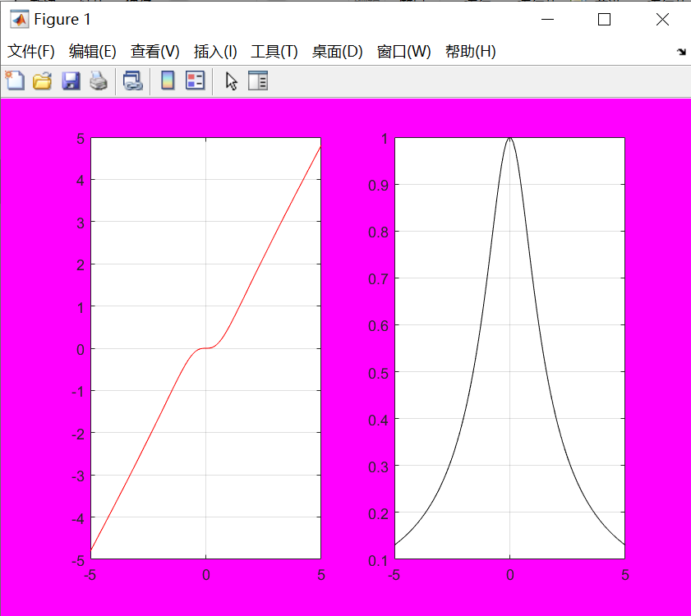Open the 插入(I) menu
691x616 pixels.
tap(214, 51)
